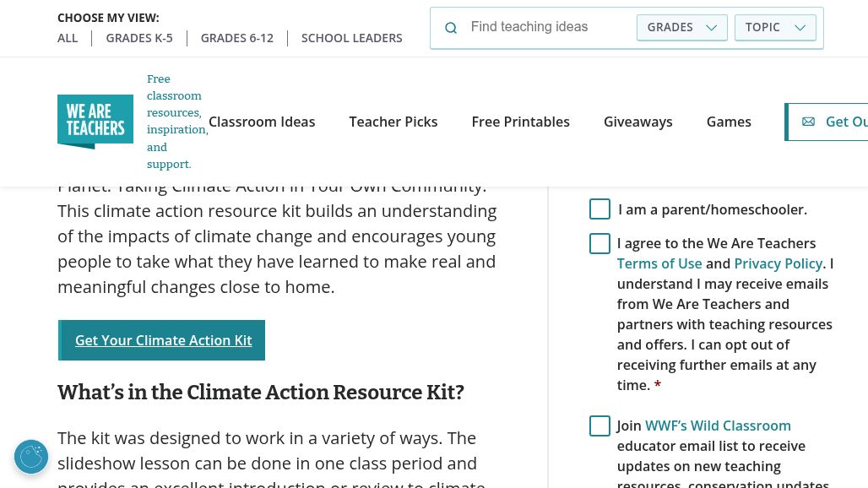Viewport: 868px width, 488px height.
Task: Enable the WWF's Wild Classroom email checkbox
Action: point(599,426)
